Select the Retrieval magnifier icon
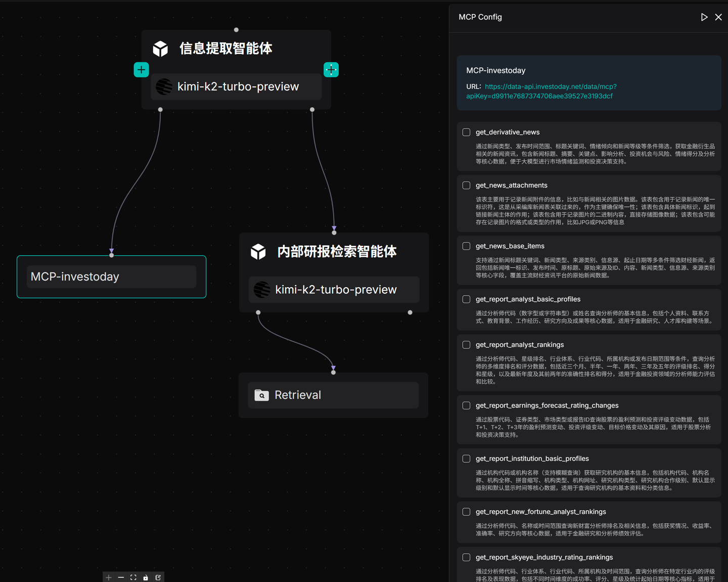The height and width of the screenshot is (582, 728). coord(261,395)
